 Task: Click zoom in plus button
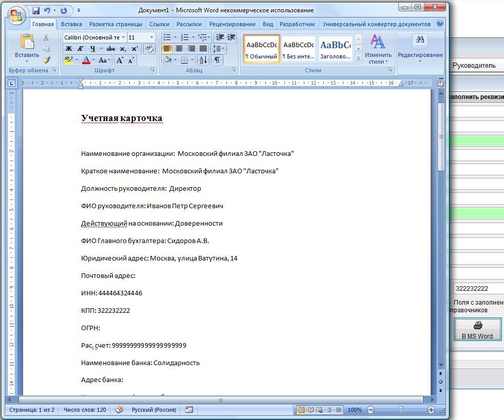tap(431, 410)
